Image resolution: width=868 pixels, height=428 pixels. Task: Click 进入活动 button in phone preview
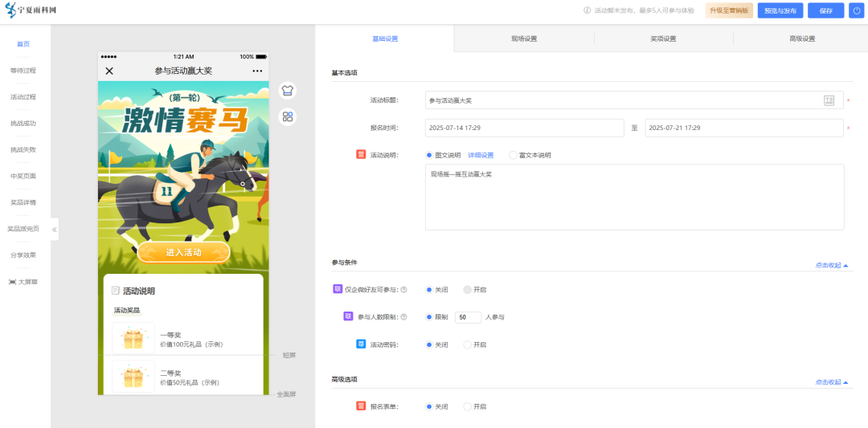(183, 252)
